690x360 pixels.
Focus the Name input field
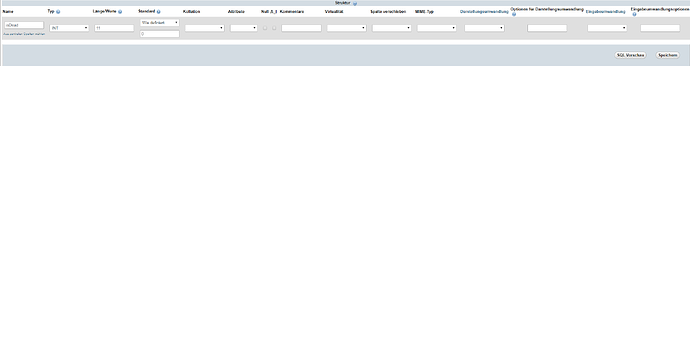click(24, 25)
